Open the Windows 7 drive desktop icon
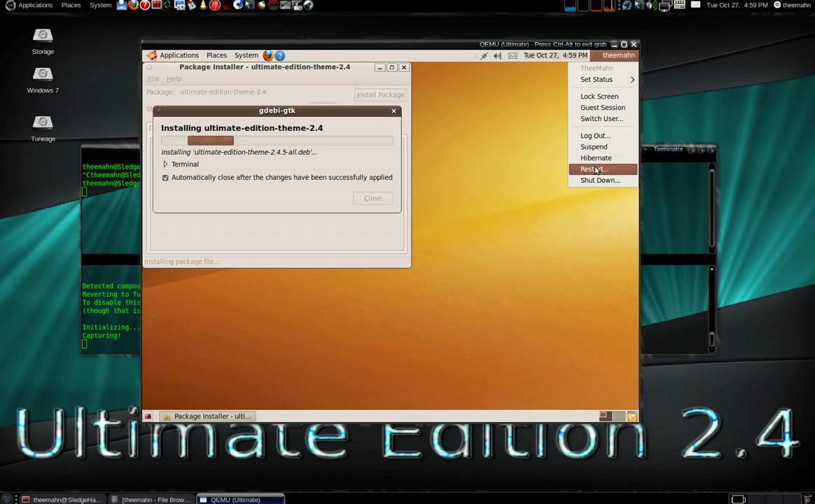 (43, 80)
